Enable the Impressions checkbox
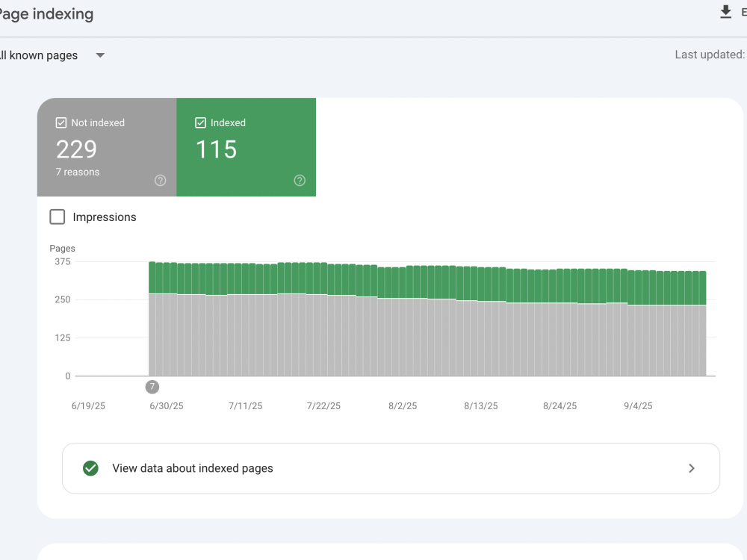 (58, 217)
